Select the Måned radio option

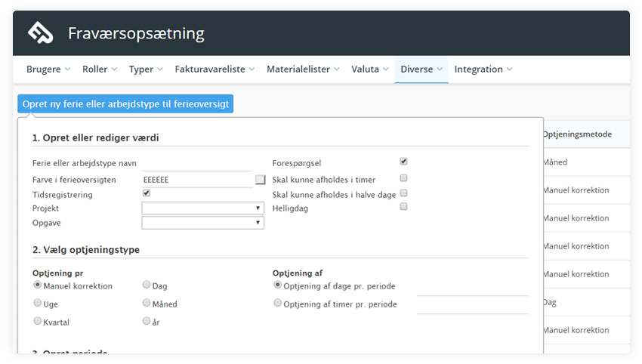point(147,303)
